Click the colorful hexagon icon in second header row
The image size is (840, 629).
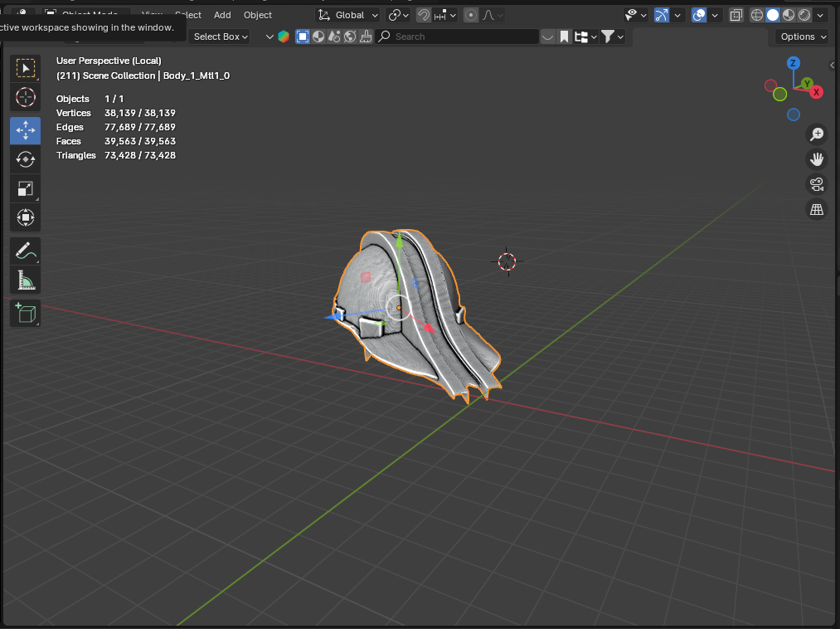[284, 37]
